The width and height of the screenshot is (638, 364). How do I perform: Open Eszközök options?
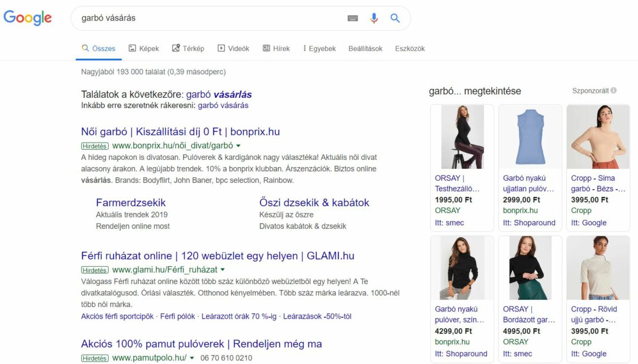click(410, 49)
